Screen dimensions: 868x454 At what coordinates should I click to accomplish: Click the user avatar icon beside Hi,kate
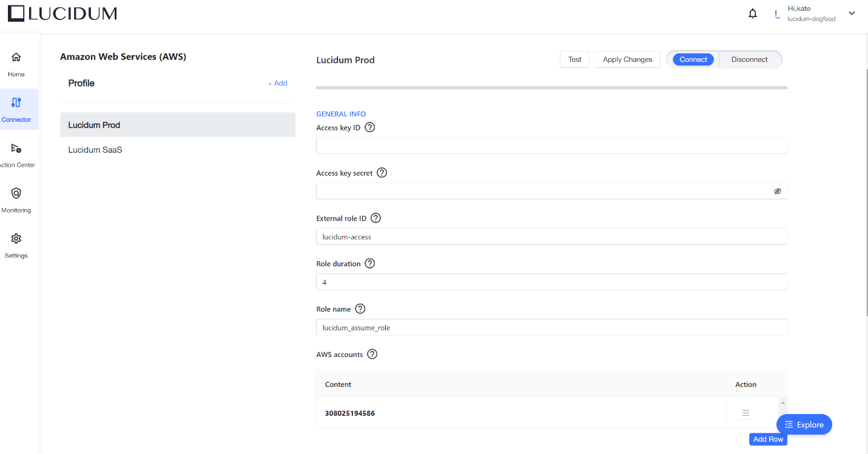click(777, 14)
